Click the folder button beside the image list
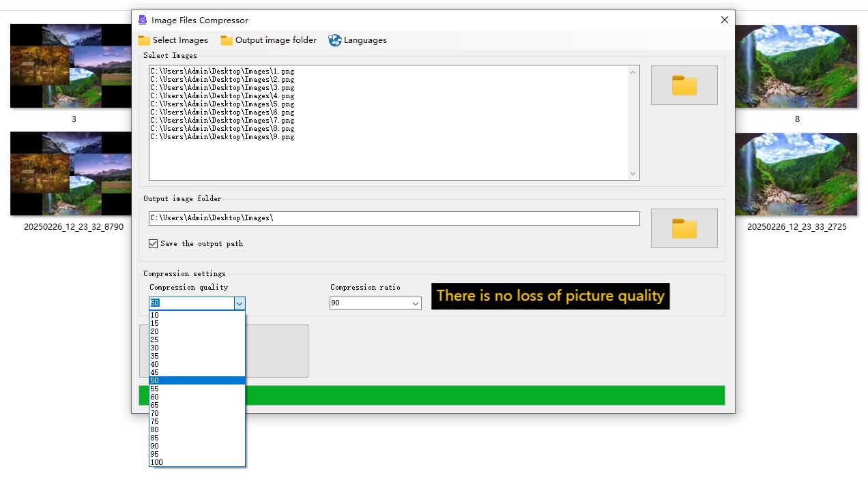Screen dimensions: 868x484 coord(684,85)
